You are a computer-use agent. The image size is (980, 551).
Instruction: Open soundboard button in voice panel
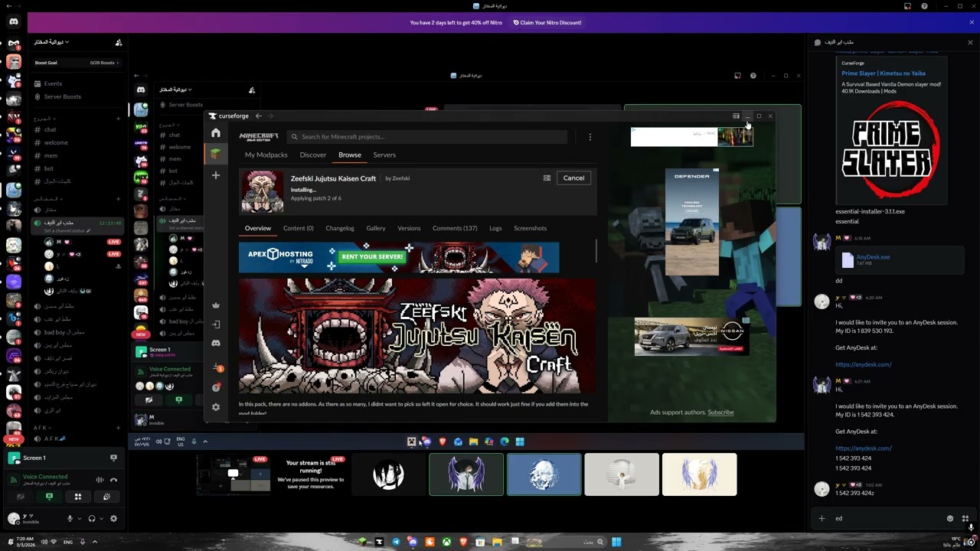tap(106, 497)
